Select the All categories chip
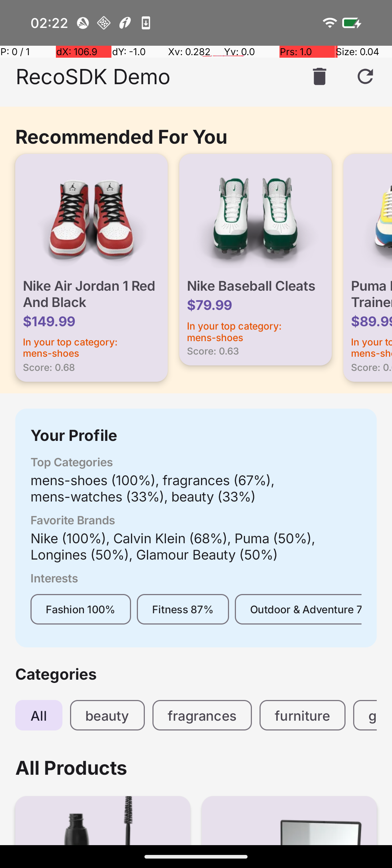This screenshot has width=392, height=868. pos(38,715)
